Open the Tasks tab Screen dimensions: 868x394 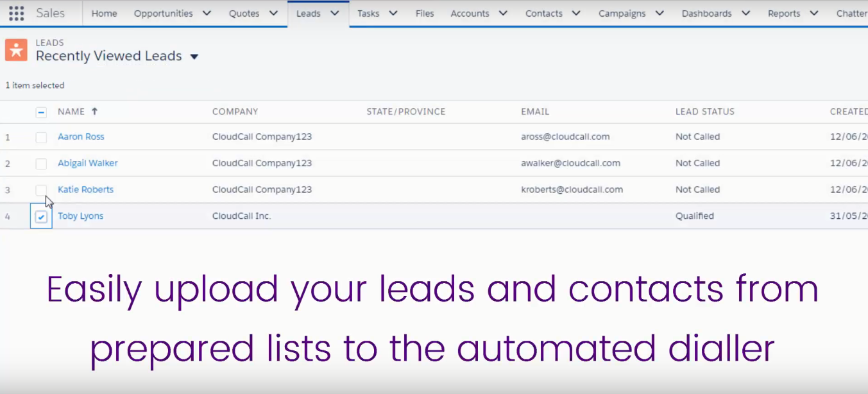(368, 13)
